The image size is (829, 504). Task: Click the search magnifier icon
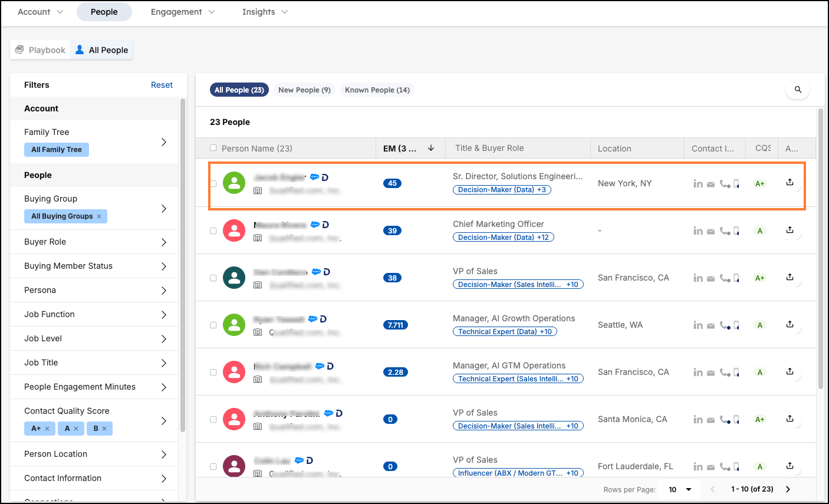pos(798,90)
